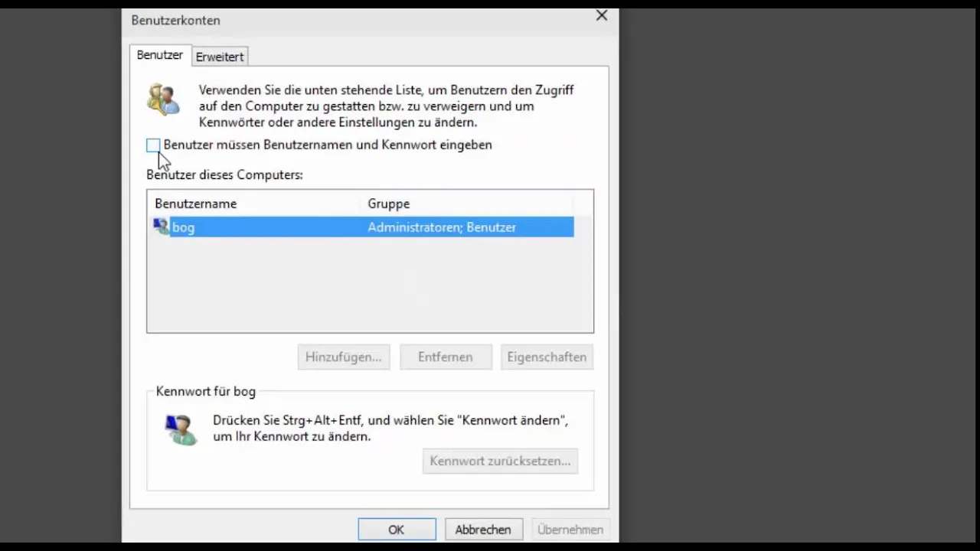980x551 pixels.
Task: Cancel with the Abbrechen button
Action: [x=483, y=529]
